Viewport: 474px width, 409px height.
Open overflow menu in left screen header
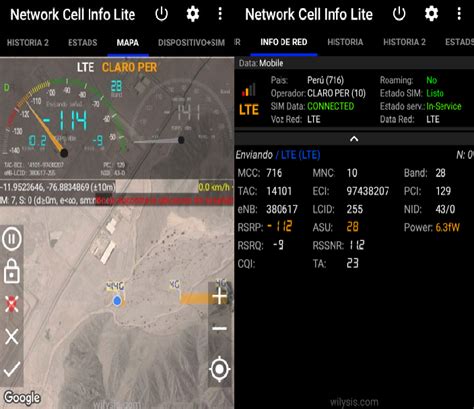[220, 14]
